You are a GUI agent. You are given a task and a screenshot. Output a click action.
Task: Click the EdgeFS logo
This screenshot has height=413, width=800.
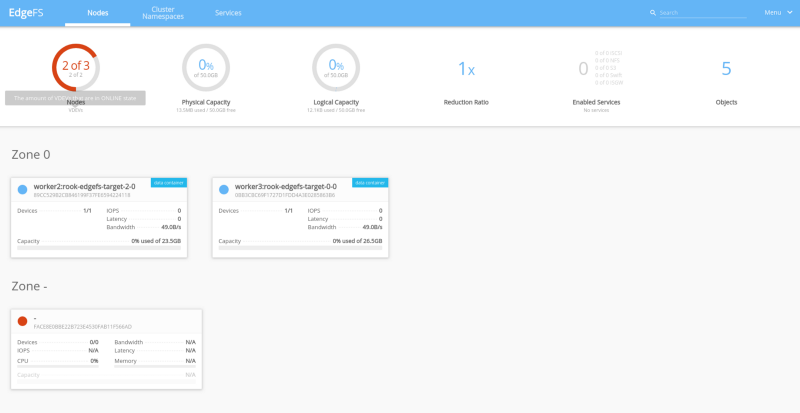[28, 13]
